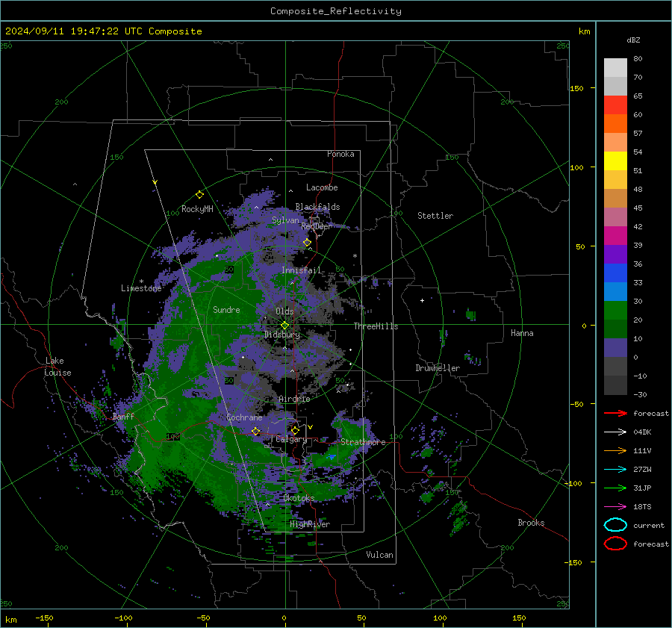Image resolution: width=672 pixels, height=628 pixels.
Task: Click the 'km' unit label at top right
Action: [584, 31]
